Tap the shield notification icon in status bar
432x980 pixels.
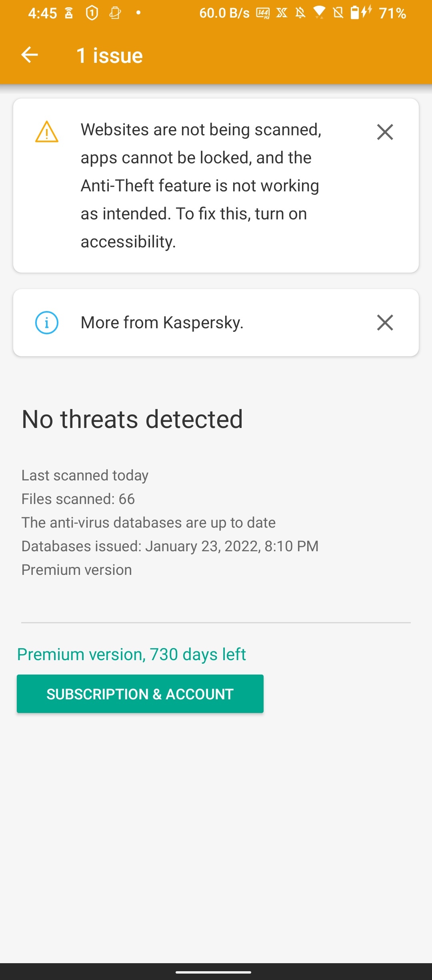(92, 13)
